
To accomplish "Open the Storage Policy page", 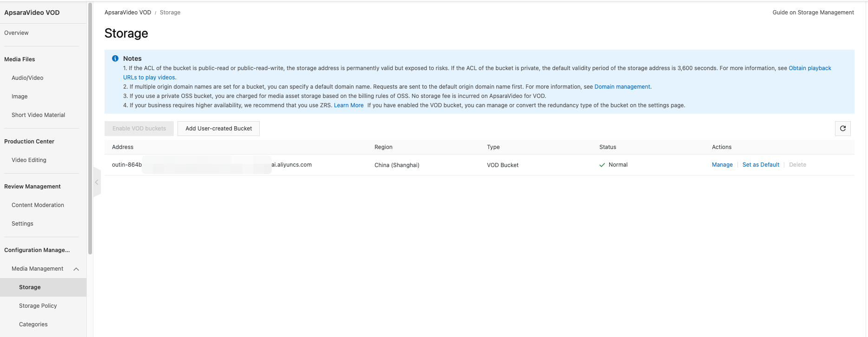I will pos(38,306).
